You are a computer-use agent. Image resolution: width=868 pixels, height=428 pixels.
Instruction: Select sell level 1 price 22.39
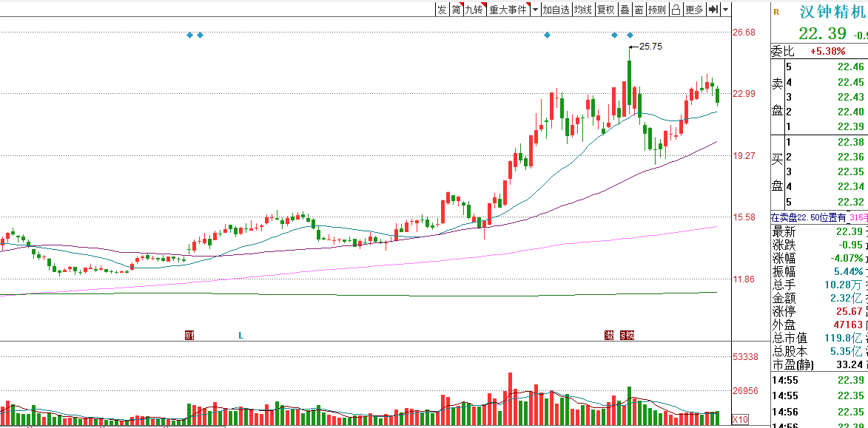click(x=851, y=126)
